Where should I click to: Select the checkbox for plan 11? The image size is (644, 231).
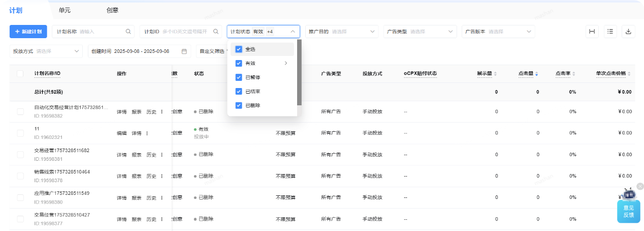click(x=20, y=133)
